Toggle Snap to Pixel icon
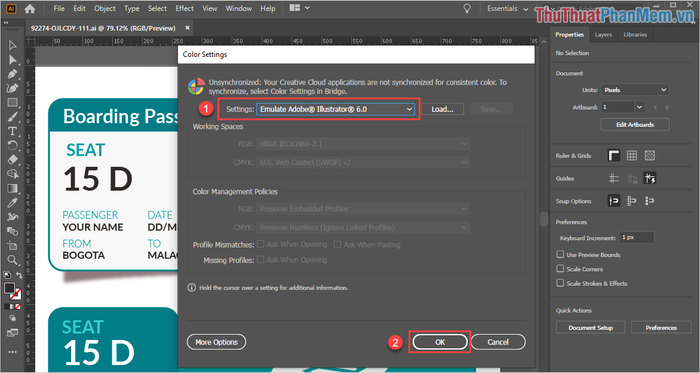700x373 pixels. click(x=650, y=201)
